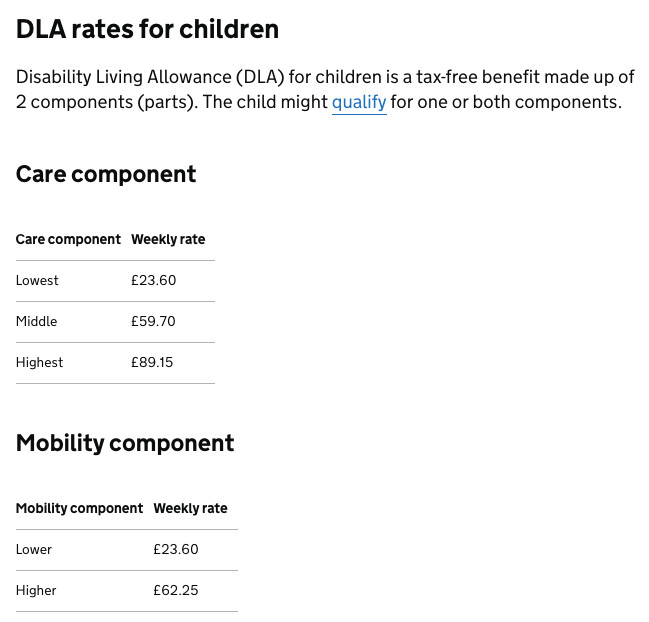
Task: Click the Lowest care weekly rate amount
Action: coord(154,281)
